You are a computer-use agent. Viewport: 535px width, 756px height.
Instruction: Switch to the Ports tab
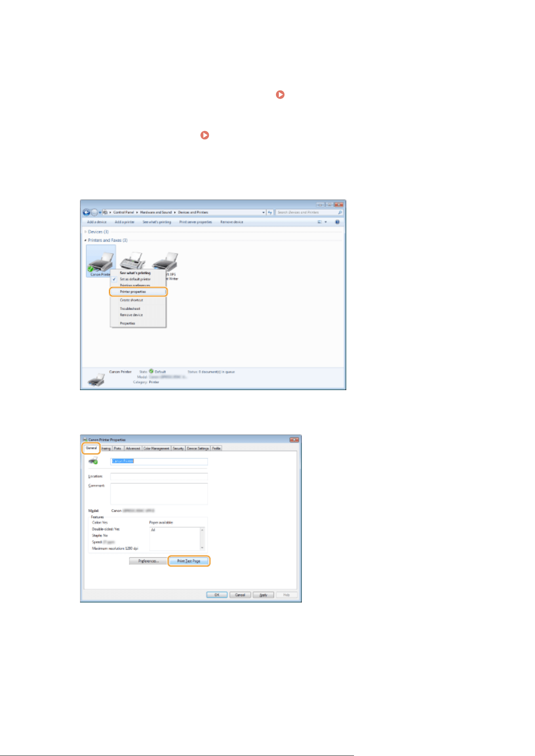coord(118,449)
